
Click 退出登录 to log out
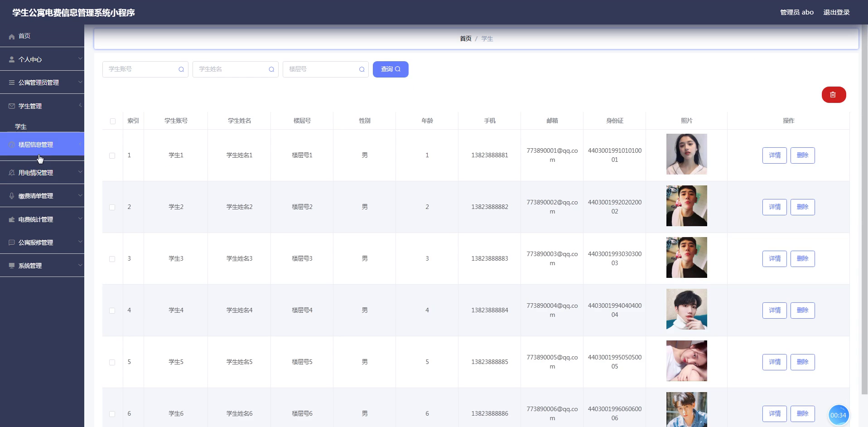(836, 12)
